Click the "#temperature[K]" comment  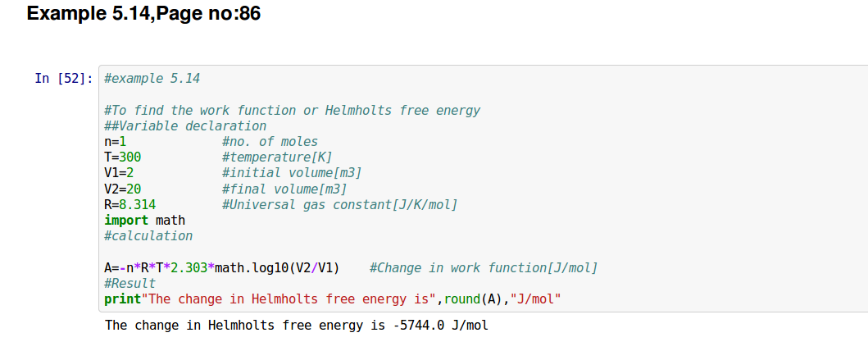pyautogui.click(x=276, y=157)
